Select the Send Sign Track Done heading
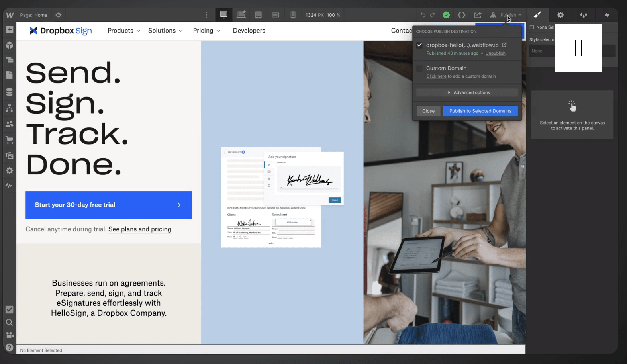The image size is (627, 364). point(77,118)
